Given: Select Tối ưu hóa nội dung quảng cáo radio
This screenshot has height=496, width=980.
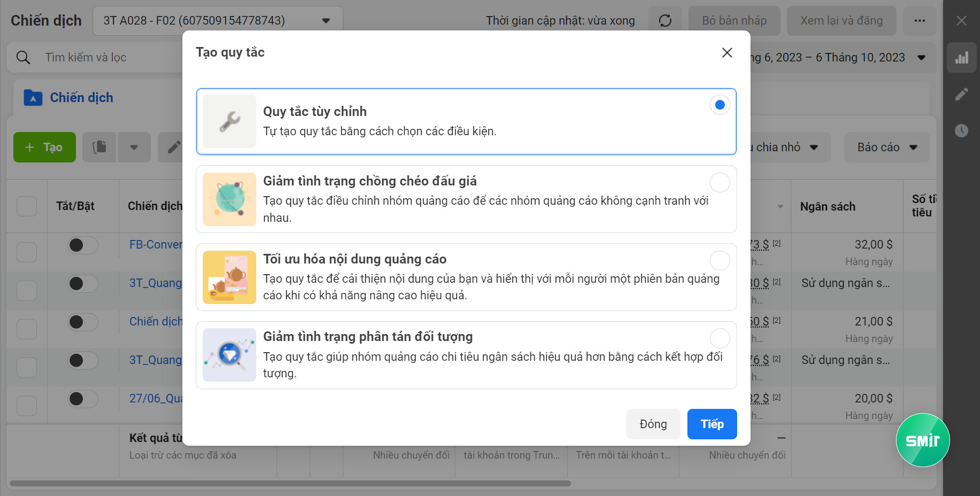Looking at the screenshot, I should [720, 261].
